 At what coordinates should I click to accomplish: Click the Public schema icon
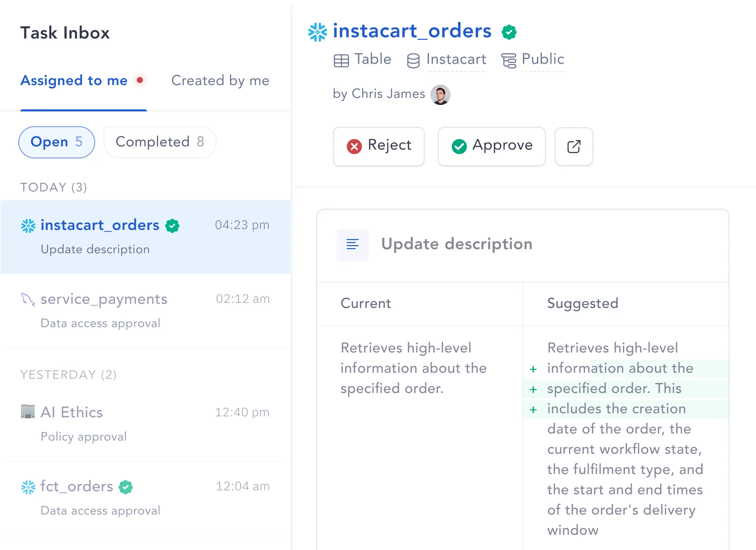(x=509, y=61)
